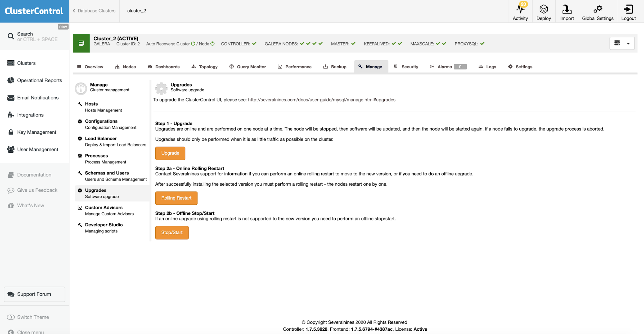Open Global Settings gears icon
644x334 pixels.
point(598,9)
